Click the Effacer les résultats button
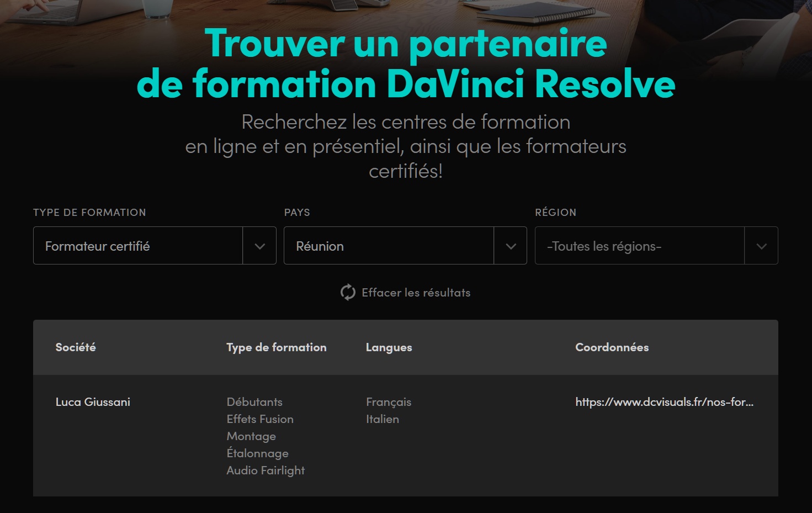This screenshot has width=812, height=513. 416,292
